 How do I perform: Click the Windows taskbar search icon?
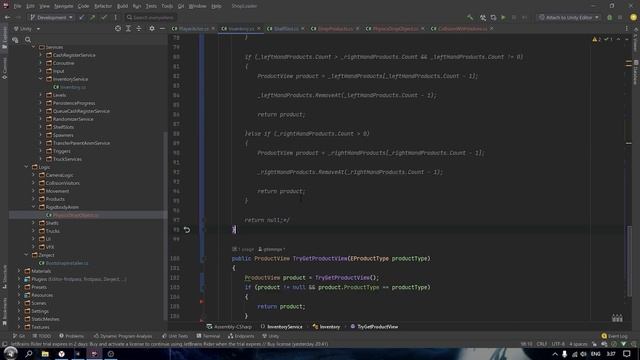(29, 354)
